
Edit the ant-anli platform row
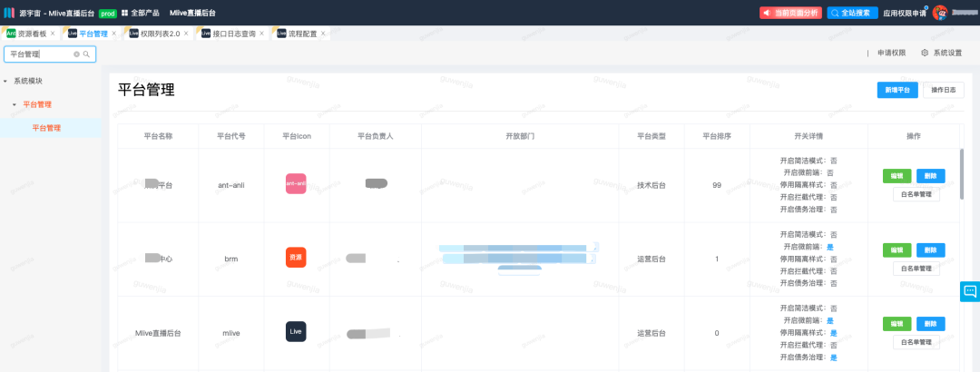tap(897, 176)
